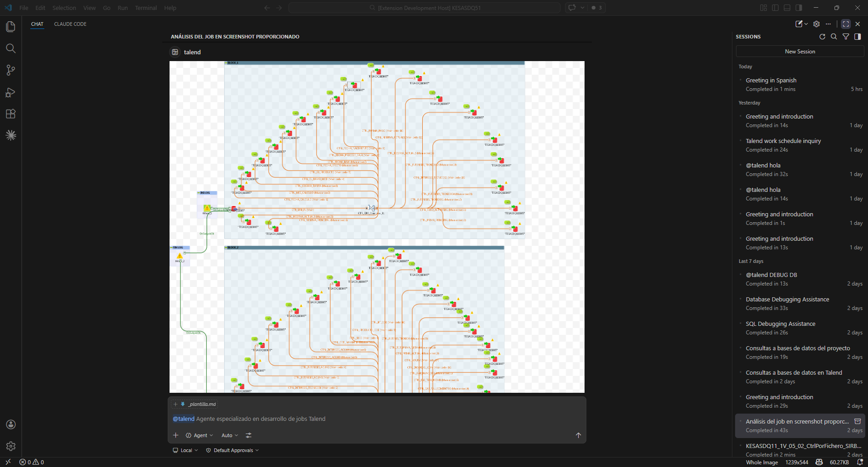
Task: Open the Accounts menu icon
Action: (x=11, y=424)
